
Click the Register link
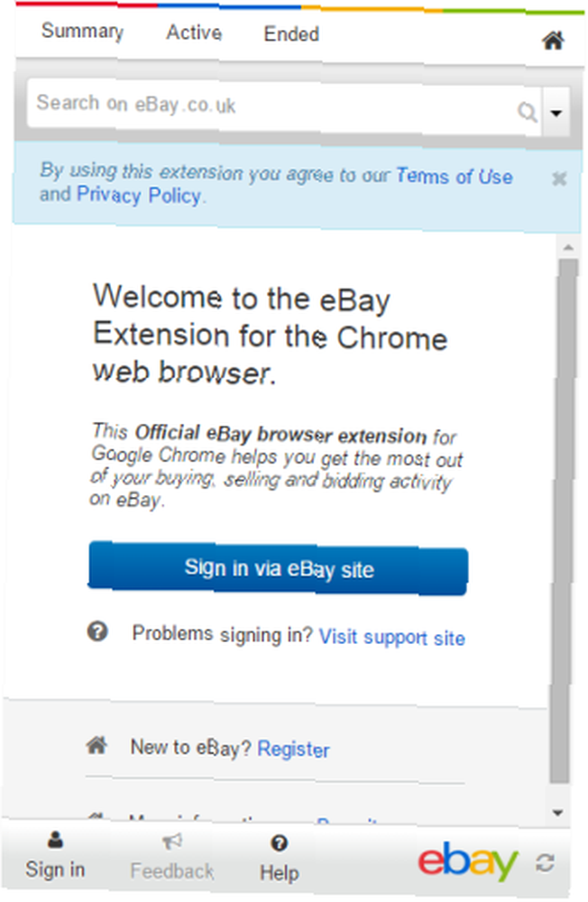(x=293, y=749)
